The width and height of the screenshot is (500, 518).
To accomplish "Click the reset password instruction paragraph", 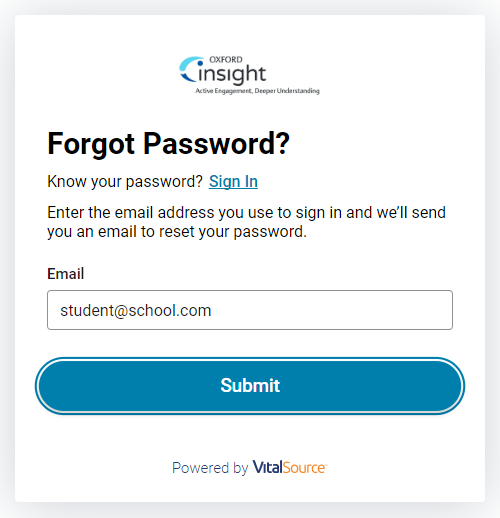I will (246, 222).
